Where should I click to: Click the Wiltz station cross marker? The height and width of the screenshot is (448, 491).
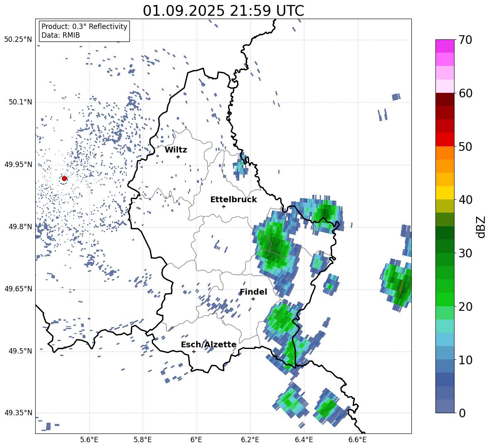(178, 157)
